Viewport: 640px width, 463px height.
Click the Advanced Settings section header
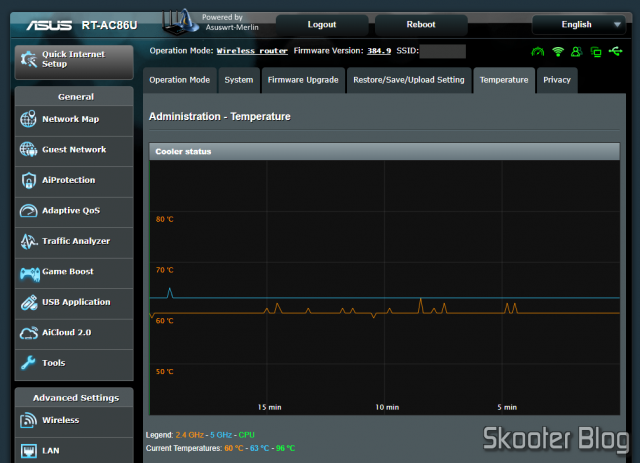tap(76, 398)
